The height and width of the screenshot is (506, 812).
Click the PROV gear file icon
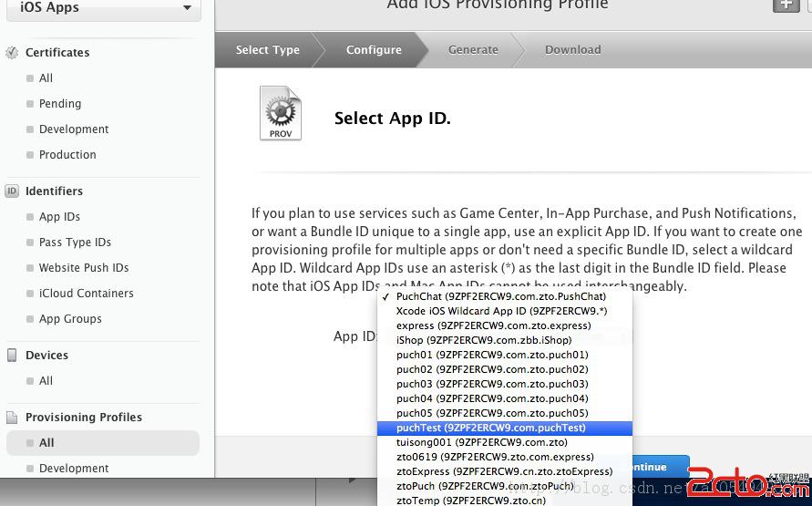(x=280, y=114)
